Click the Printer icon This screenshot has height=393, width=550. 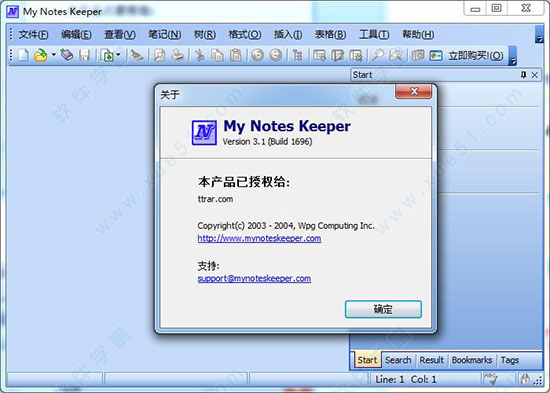pos(178,55)
